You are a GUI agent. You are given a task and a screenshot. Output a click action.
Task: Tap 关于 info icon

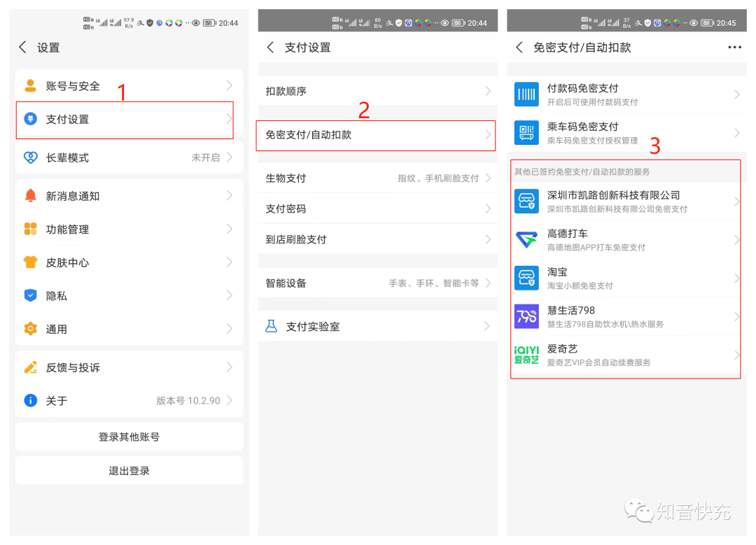30,400
